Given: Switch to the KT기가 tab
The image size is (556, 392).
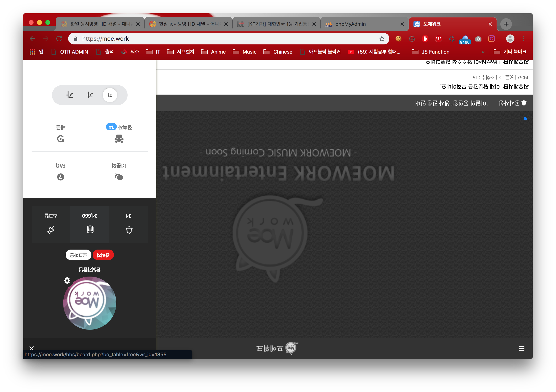Looking at the screenshot, I should pyautogui.click(x=277, y=24).
